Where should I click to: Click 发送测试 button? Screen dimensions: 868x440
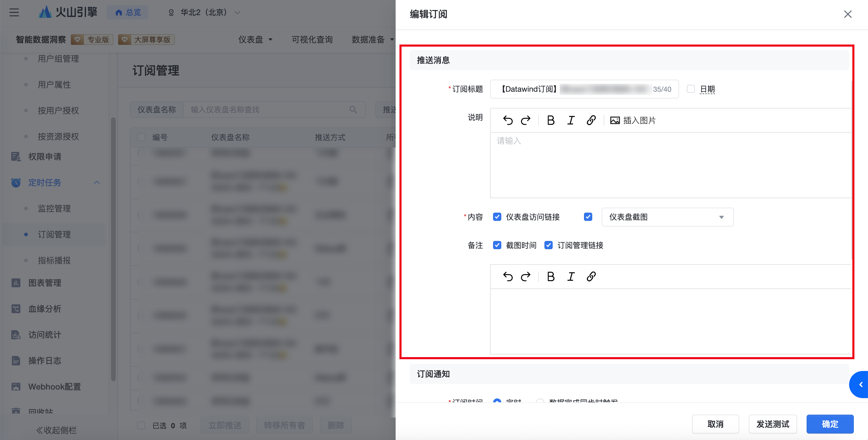tap(772, 424)
